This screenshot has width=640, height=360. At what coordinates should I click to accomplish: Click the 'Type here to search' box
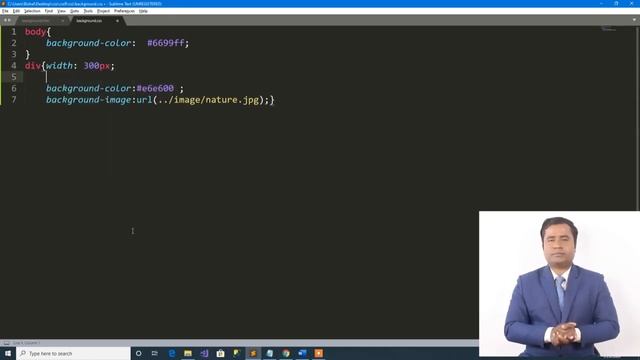click(x=73, y=353)
